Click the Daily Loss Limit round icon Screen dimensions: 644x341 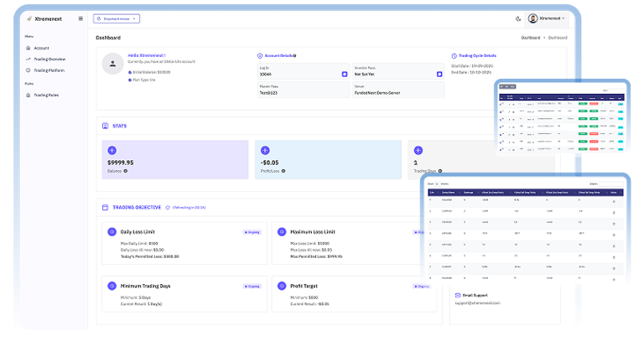[112, 232]
